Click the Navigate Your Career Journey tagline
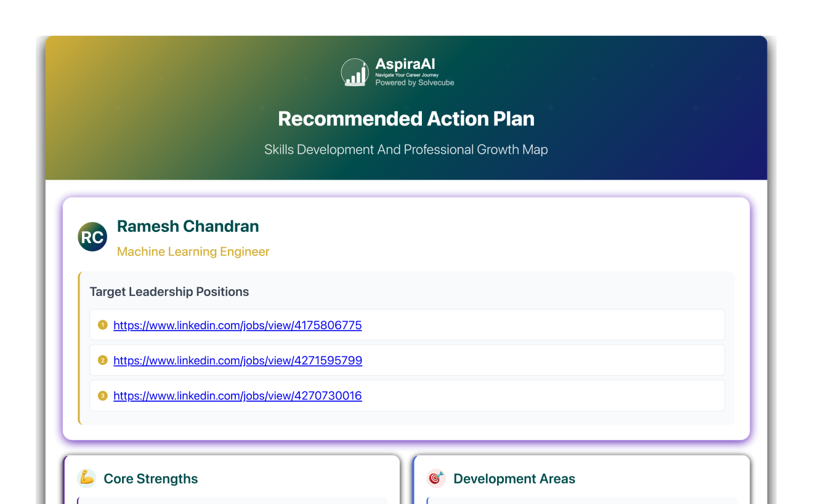 407,75
